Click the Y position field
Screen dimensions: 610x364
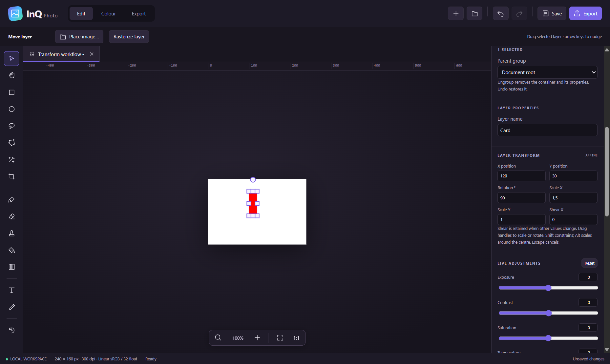[573, 176]
